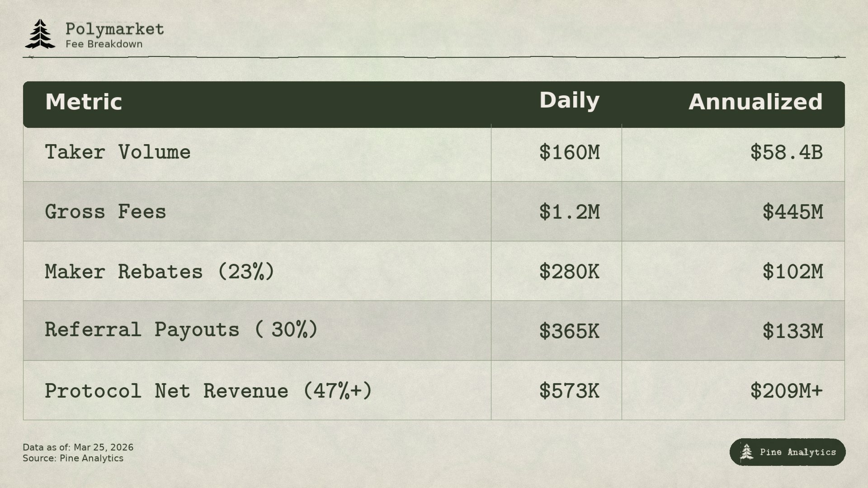
Task: Click the $133M annualized referral payouts cell
Action: (793, 331)
